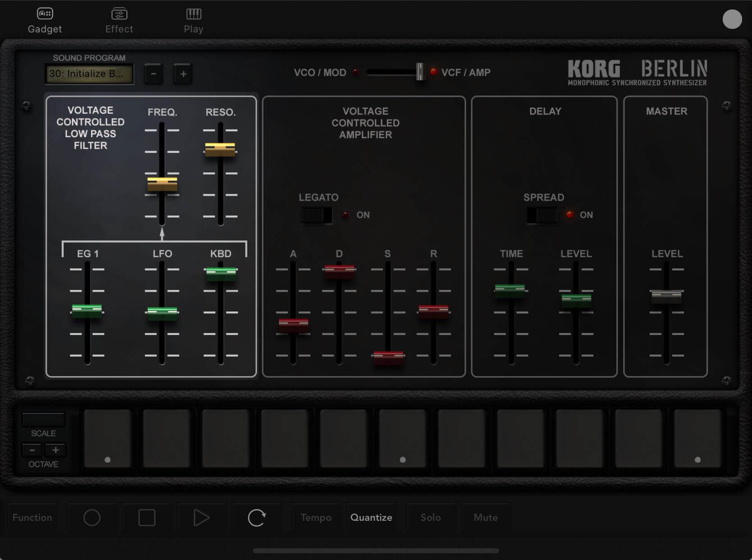Toggle the delay Spread switch
The width and height of the screenshot is (752, 560).
pyautogui.click(x=542, y=215)
